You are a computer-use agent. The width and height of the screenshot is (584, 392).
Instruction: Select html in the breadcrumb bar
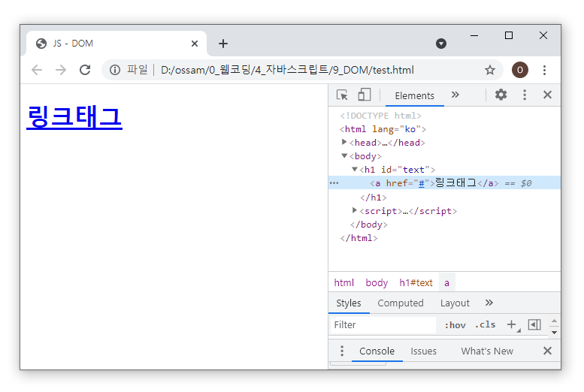tap(343, 283)
